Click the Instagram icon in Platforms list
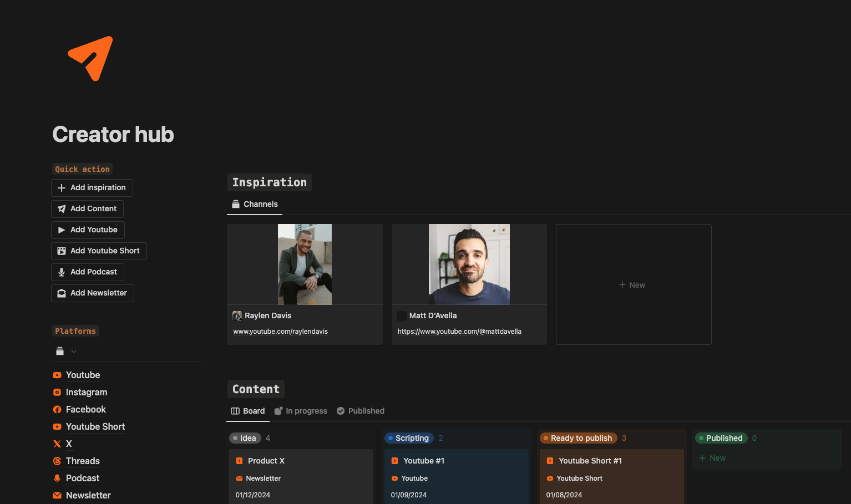 pos(57,393)
